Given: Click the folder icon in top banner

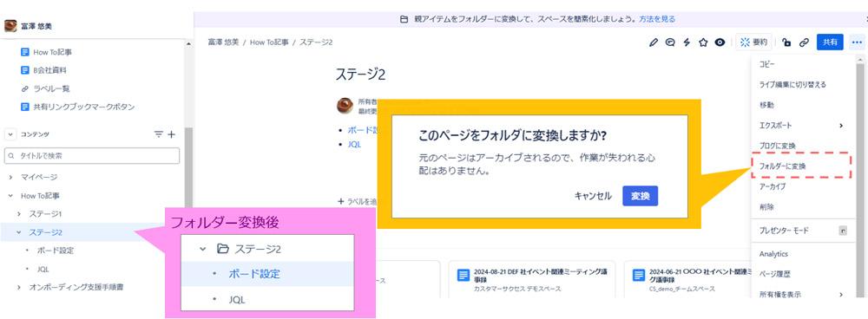Looking at the screenshot, I should pos(404,19).
